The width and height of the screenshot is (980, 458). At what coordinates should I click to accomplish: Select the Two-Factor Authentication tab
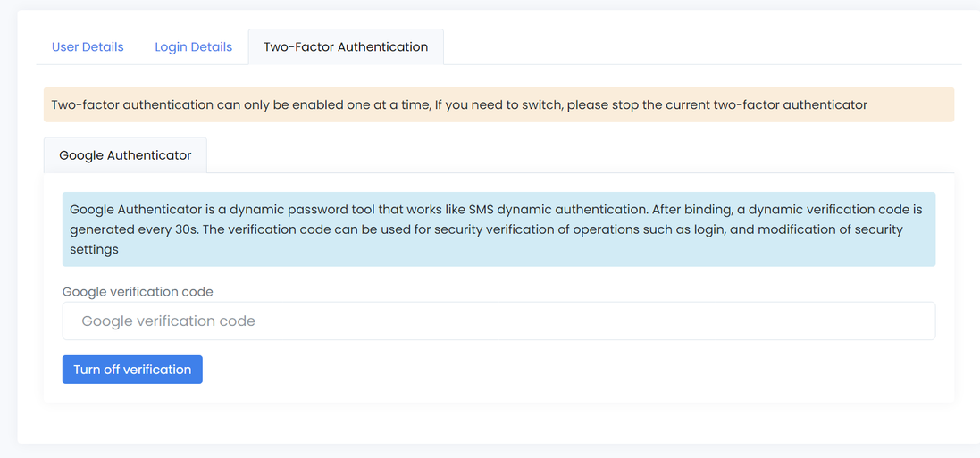[346, 46]
